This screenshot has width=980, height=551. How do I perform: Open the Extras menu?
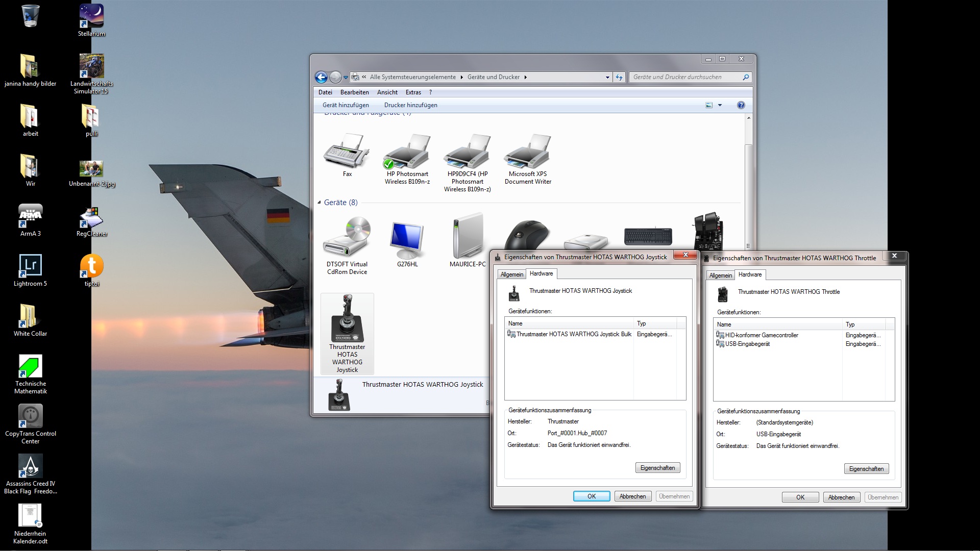[x=413, y=92]
